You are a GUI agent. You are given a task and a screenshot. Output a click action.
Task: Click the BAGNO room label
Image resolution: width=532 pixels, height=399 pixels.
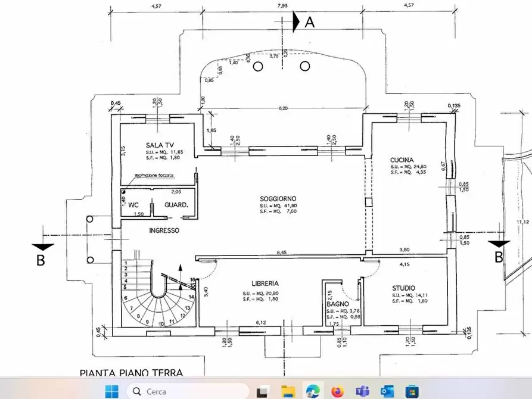coord(337,304)
